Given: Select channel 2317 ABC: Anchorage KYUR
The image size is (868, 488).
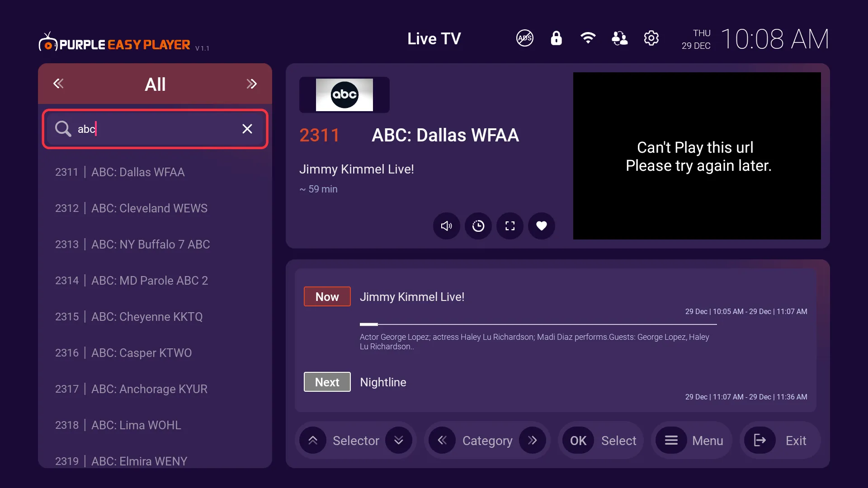Looking at the screenshot, I should pos(155,389).
